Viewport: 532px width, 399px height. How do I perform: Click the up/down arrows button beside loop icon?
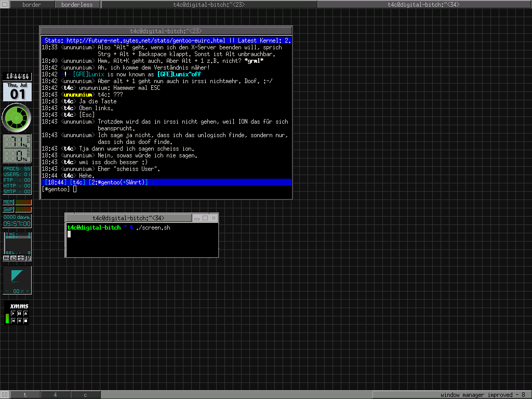pos(21,258)
